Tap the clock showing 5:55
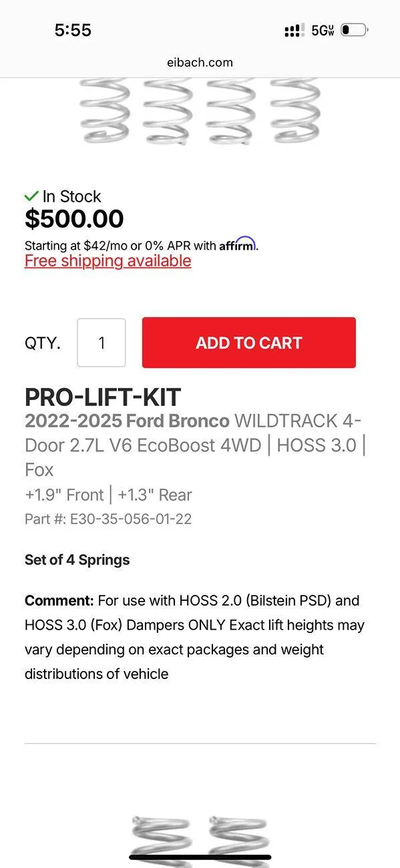Screen dimensions: 400x868 [x=73, y=29]
